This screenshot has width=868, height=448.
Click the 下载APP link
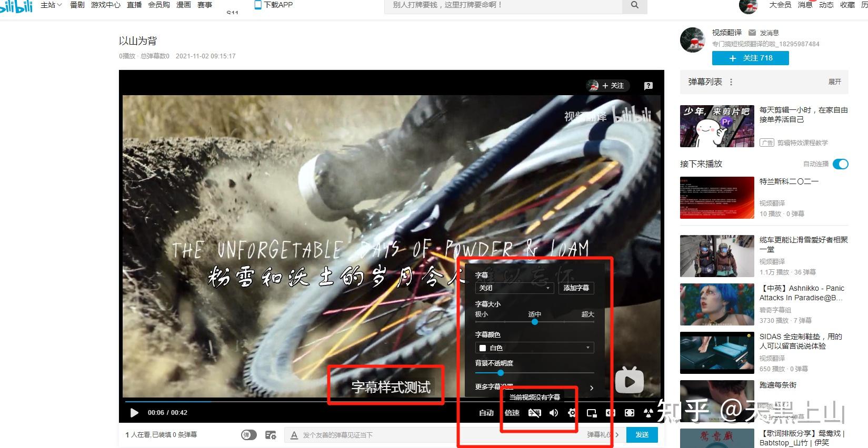(278, 5)
